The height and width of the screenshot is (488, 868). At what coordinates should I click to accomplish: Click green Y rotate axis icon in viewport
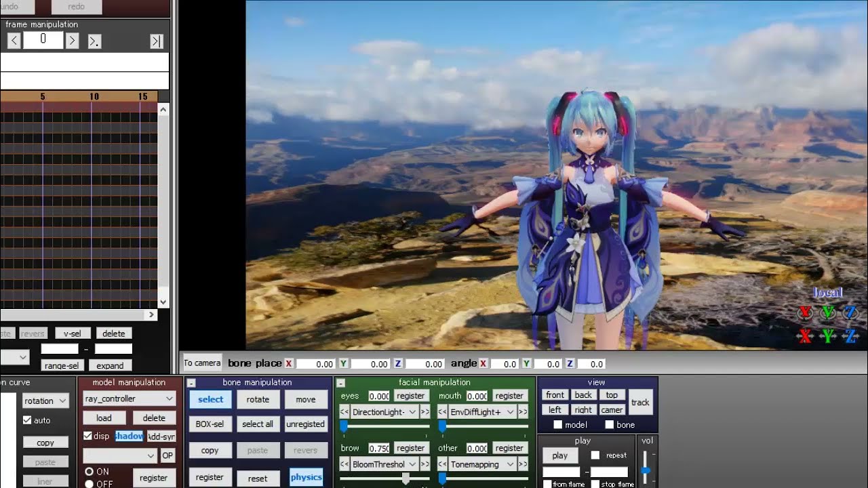coord(828,313)
